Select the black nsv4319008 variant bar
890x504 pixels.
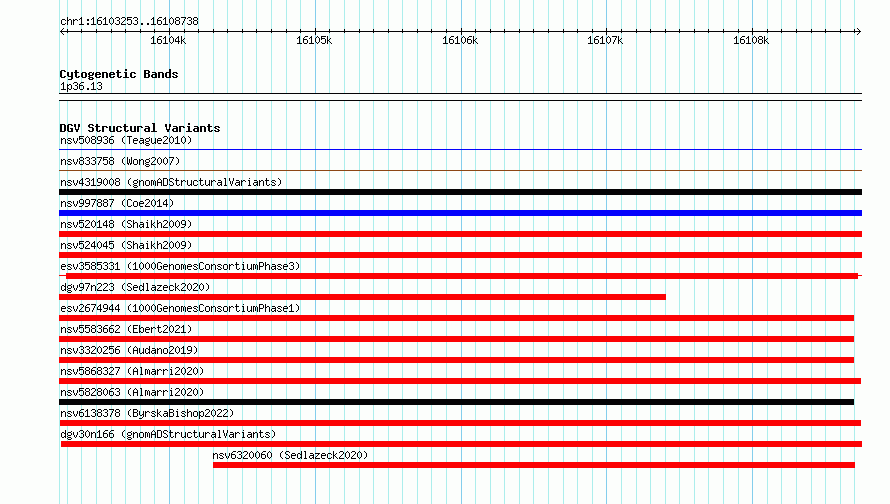(x=460, y=192)
